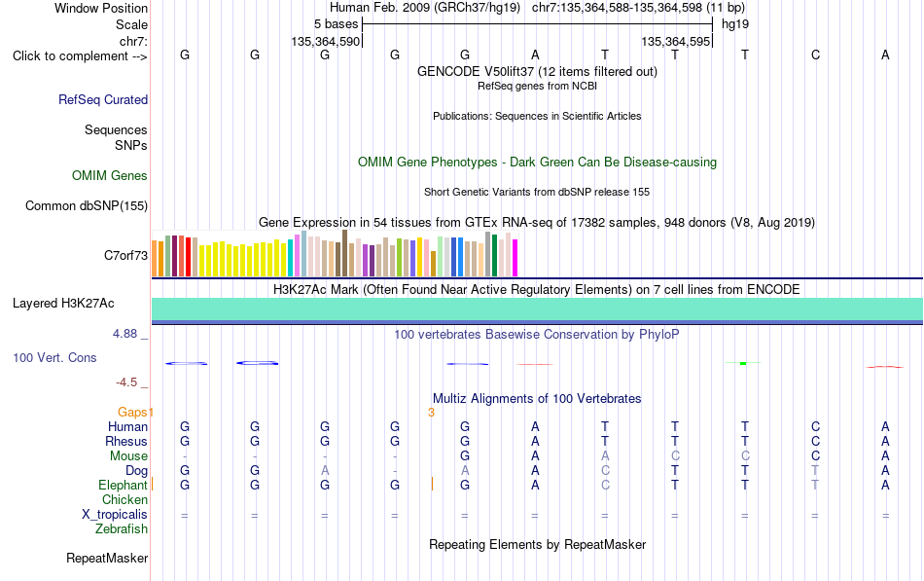Click the bright magenta bar in C7orf73 expression chart
Screen dimensions: 924x581
pyautogui.click(x=515, y=258)
